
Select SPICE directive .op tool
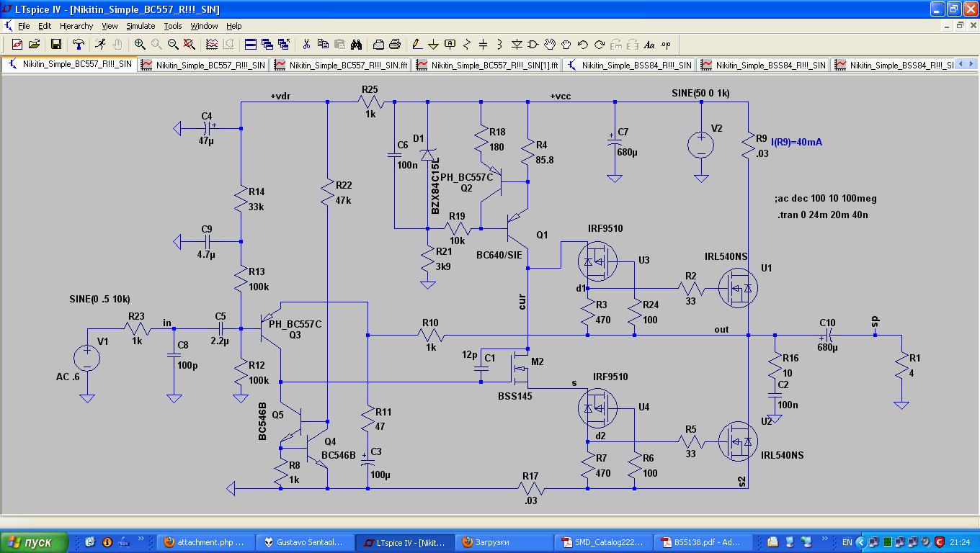coord(665,45)
